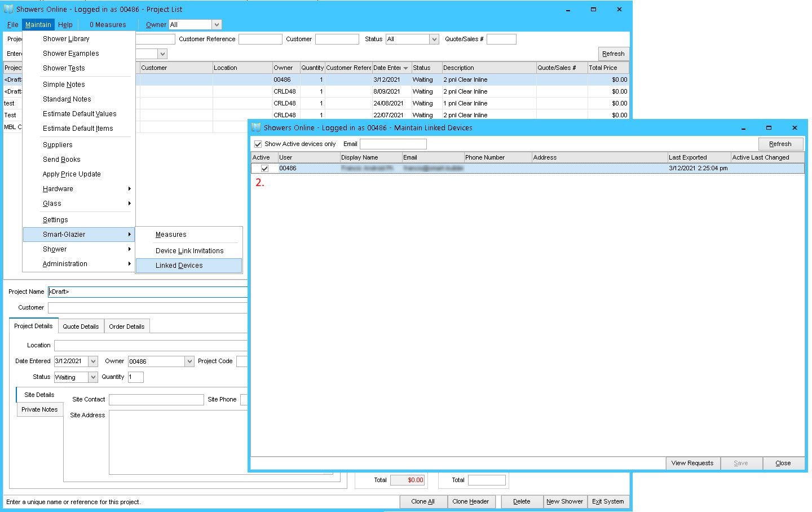This screenshot has height=512, width=812.
Task: Click the Customer Reference filter field
Action: click(x=260, y=39)
